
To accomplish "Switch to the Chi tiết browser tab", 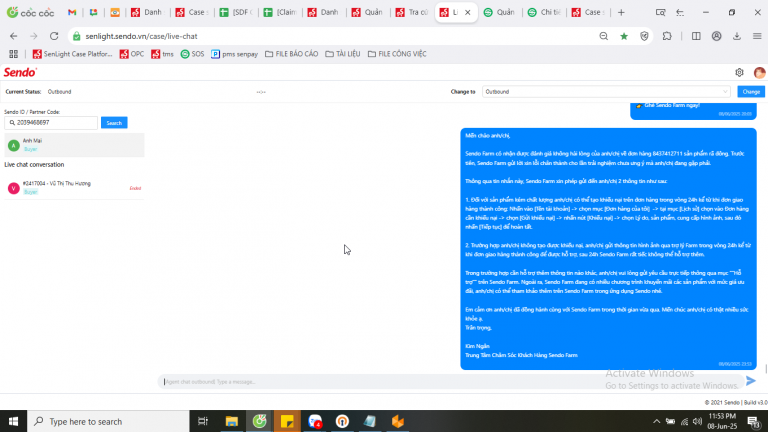I will coord(544,12).
